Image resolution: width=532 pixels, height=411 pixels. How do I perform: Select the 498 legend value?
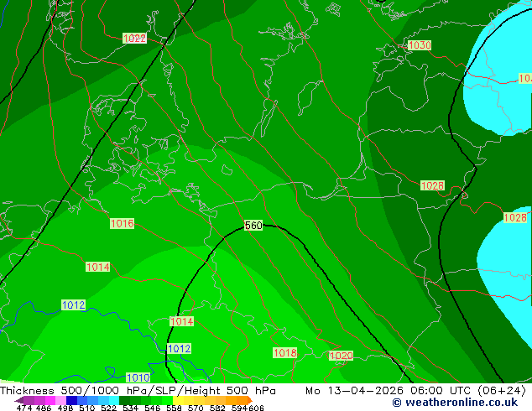point(65,408)
